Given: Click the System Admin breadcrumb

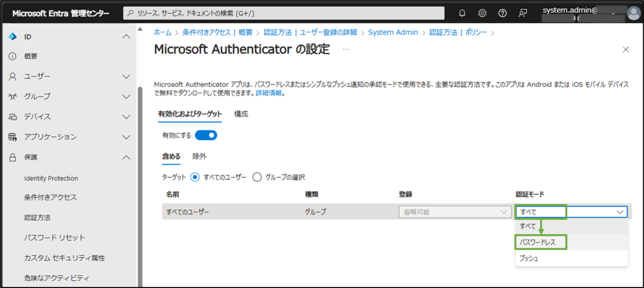Looking at the screenshot, I should [x=393, y=32].
